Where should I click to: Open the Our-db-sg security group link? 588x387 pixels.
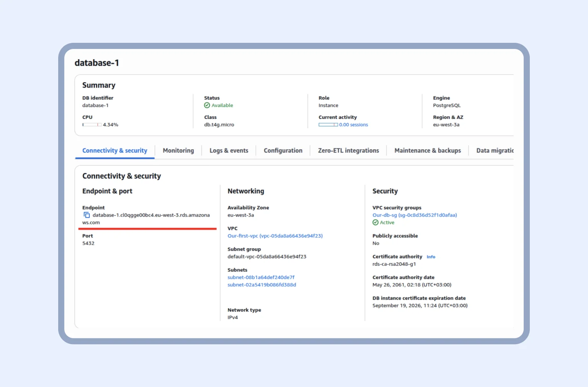(415, 215)
